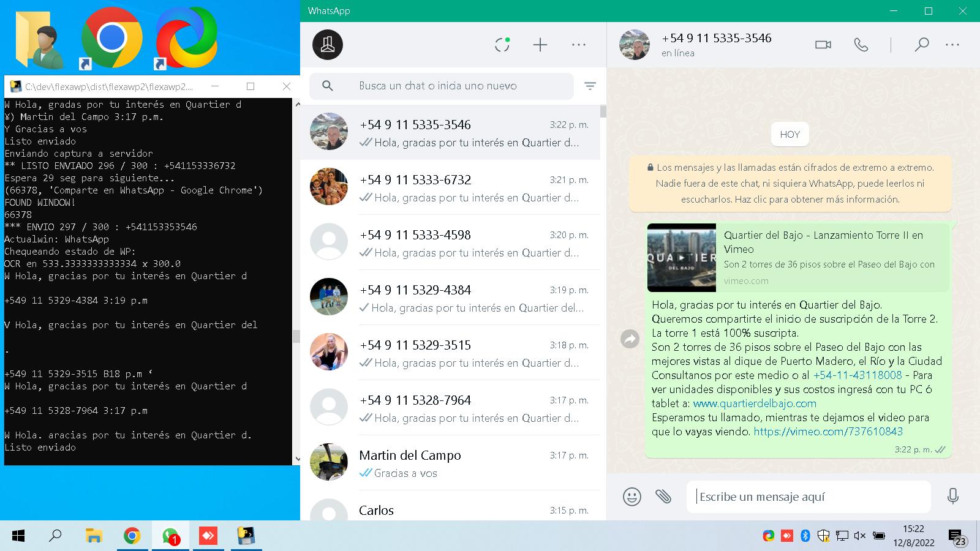Open the Google Chrome desktop shortcut

(111, 38)
